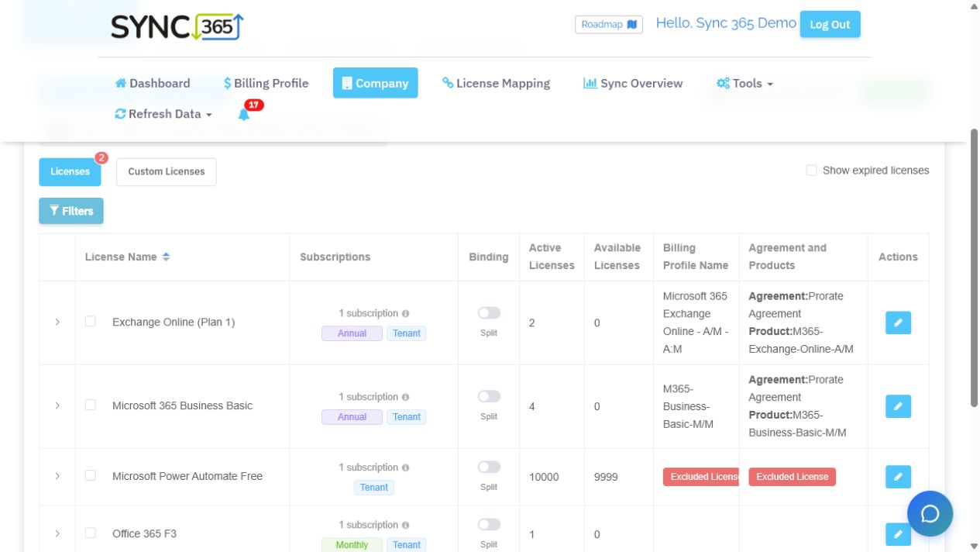This screenshot has height=552, width=980.
Task: Click the Tenant tag on Microsoft 365 Business Basic row
Action: [407, 417]
